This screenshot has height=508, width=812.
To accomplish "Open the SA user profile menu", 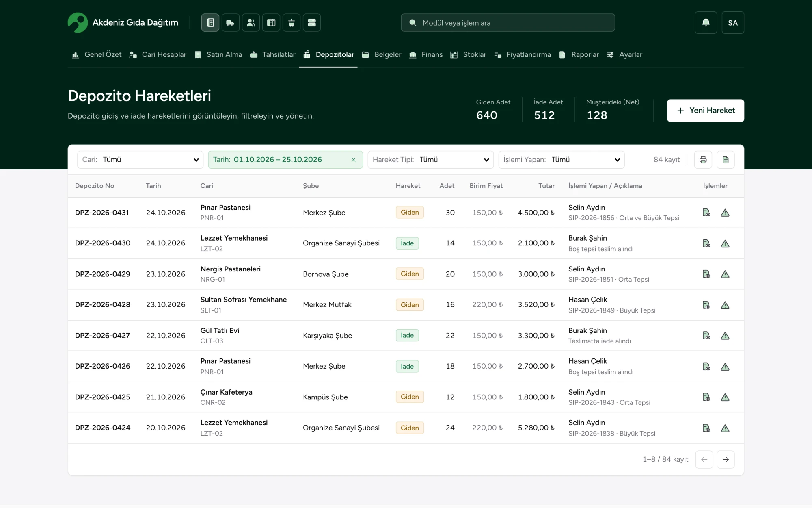I will (x=733, y=23).
